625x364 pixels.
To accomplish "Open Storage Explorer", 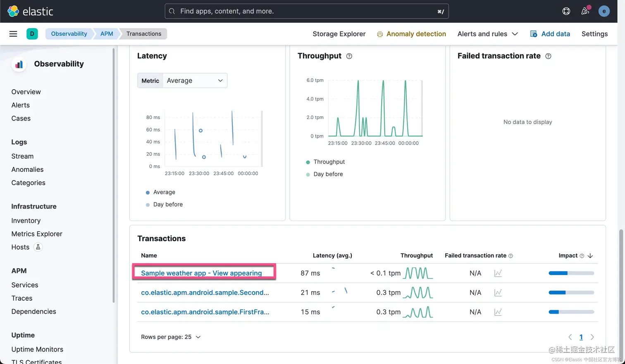I will click(x=339, y=34).
